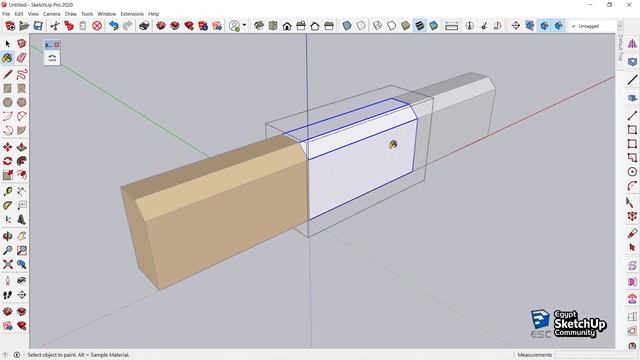This screenshot has width=640, height=360.
Task: Pick the Tape Measure tool
Action: (7, 191)
